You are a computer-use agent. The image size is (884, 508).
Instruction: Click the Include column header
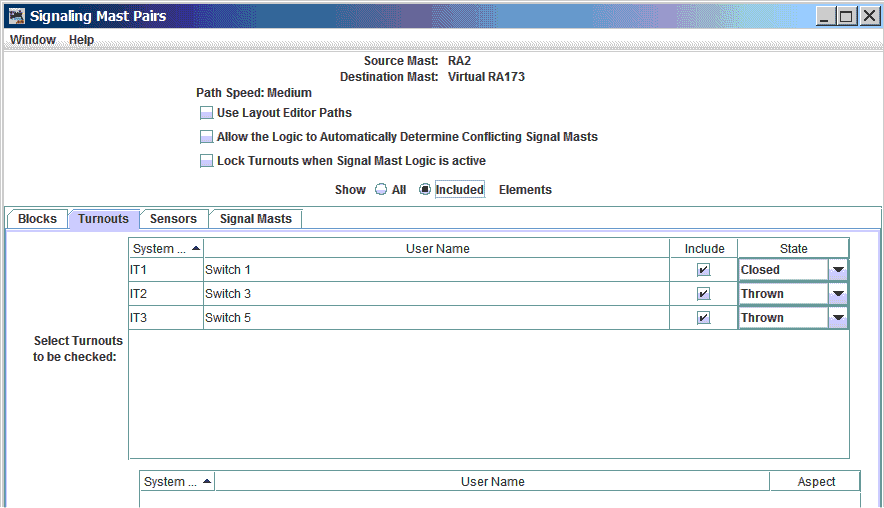point(704,249)
